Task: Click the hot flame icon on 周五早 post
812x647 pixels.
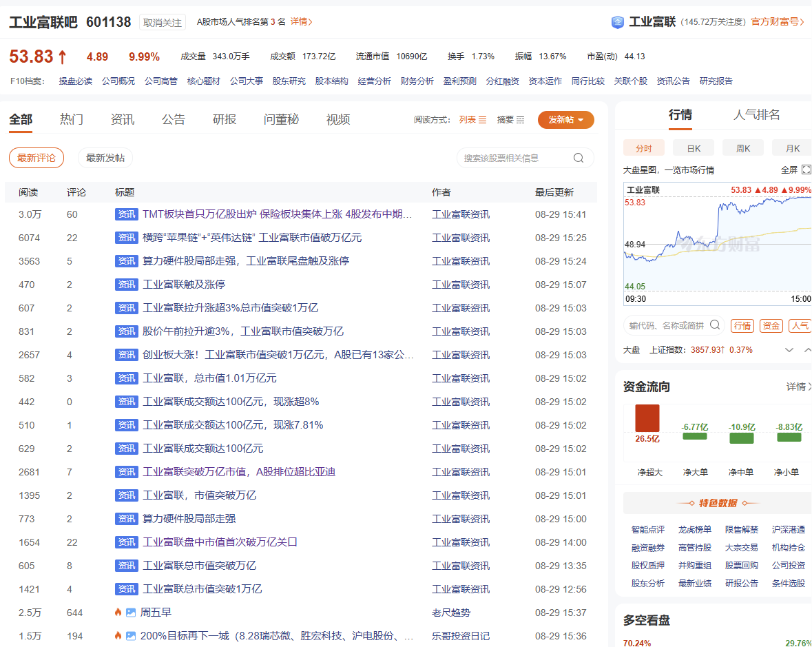Action: (x=118, y=613)
